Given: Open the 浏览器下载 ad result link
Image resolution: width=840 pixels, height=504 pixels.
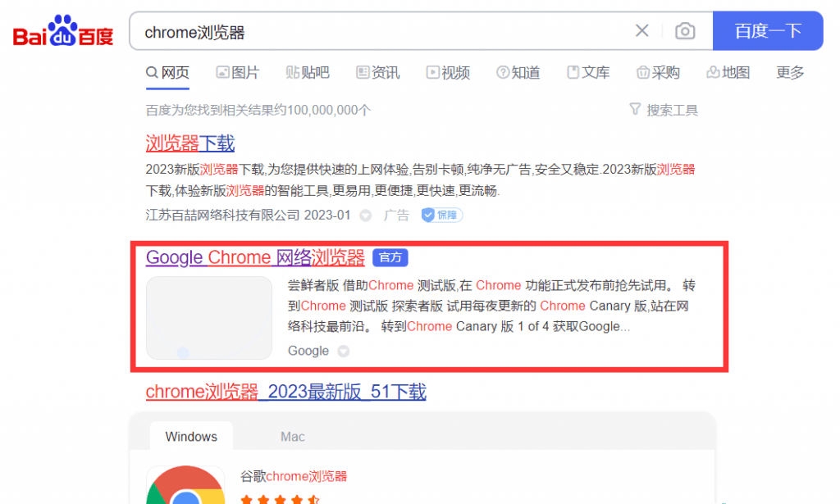Looking at the screenshot, I should point(190,143).
